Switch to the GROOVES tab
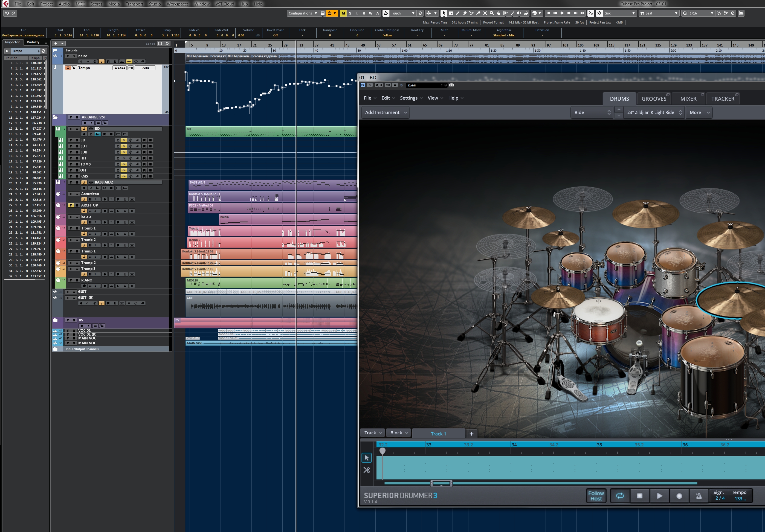Image resolution: width=765 pixels, height=532 pixels. click(x=654, y=99)
